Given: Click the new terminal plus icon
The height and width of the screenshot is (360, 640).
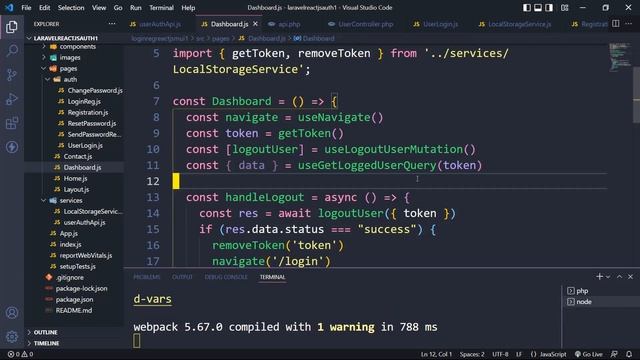Looking at the screenshot, I should [x=599, y=277].
